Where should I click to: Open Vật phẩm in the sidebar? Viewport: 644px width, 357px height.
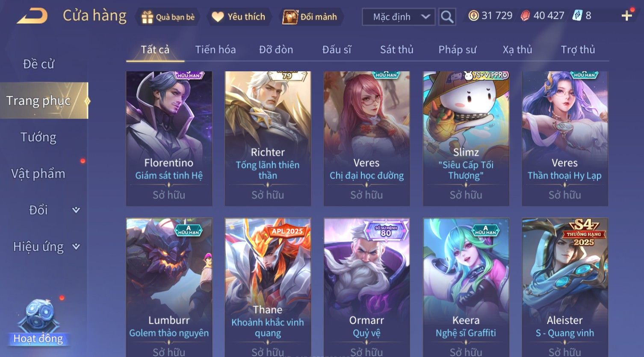click(38, 174)
